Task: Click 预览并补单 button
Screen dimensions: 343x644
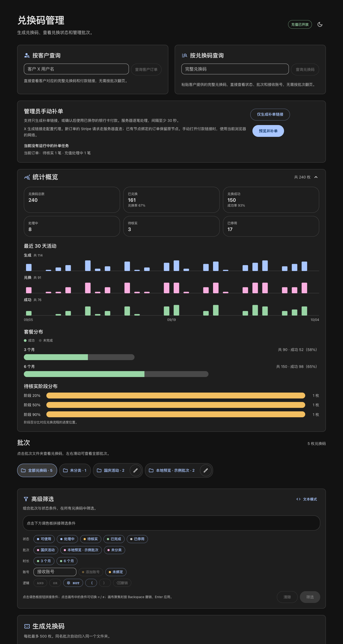Action: click(x=268, y=131)
